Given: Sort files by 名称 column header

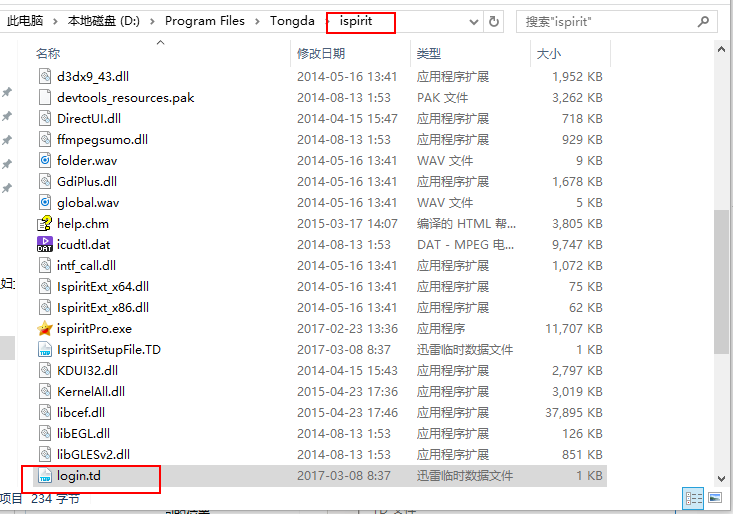Looking at the screenshot, I should pos(48,54).
